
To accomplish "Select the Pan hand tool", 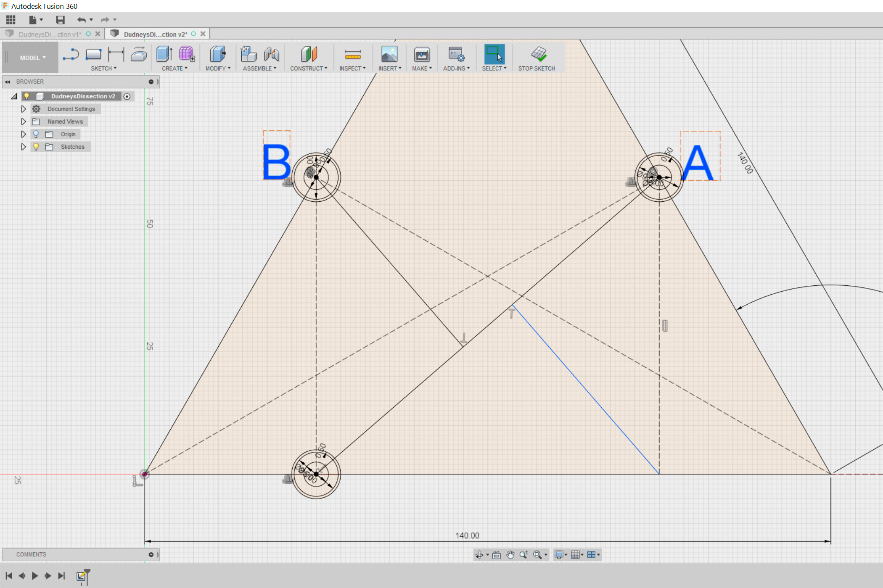I will (510, 555).
